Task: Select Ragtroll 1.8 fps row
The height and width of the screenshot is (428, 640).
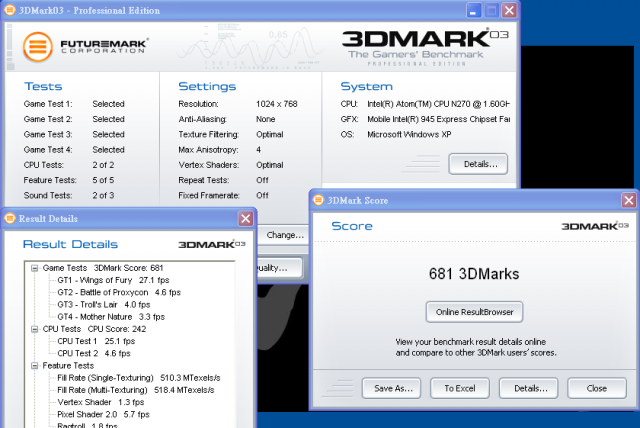Action: point(87,425)
